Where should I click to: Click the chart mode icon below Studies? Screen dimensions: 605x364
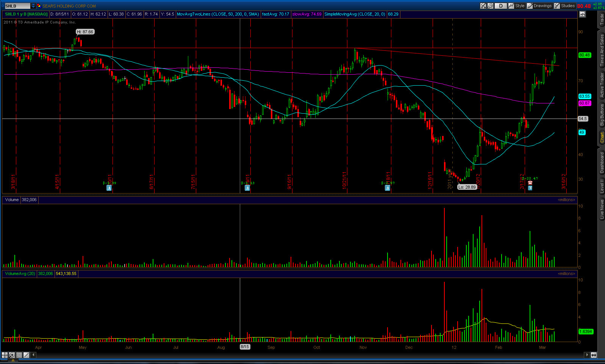pos(582,14)
